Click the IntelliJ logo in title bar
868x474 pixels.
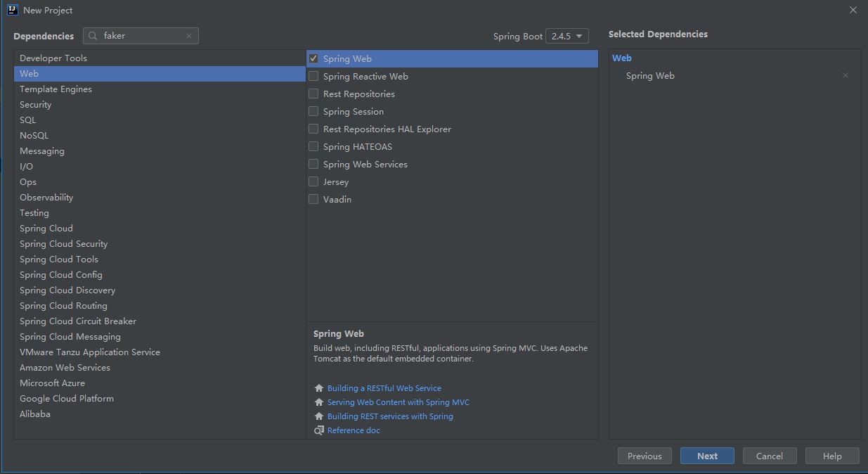click(x=12, y=10)
